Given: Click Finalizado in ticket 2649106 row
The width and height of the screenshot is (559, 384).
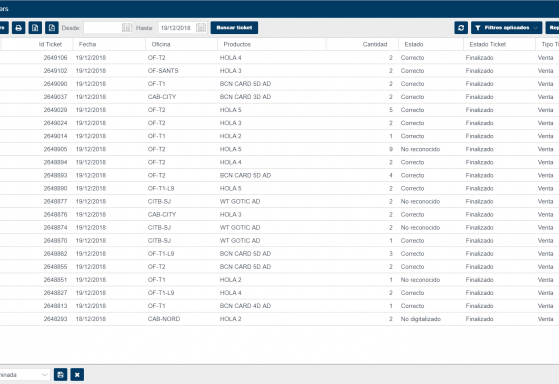Looking at the screenshot, I should 479,57.
